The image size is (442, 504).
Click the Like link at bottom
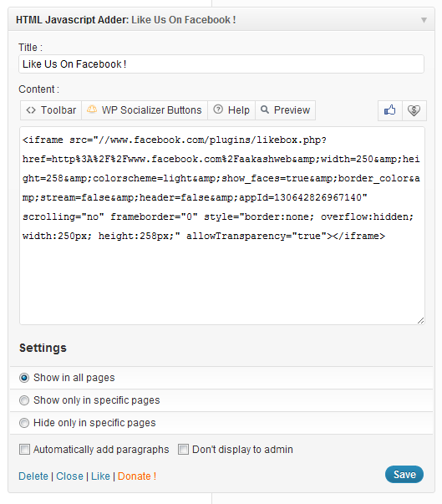[x=100, y=476]
